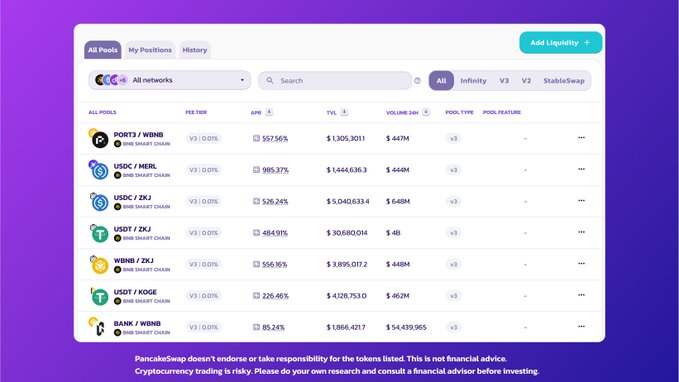Click APR calculator icon for BANK / WBNB
This screenshot has height=382, width=679.
(256, 327)
